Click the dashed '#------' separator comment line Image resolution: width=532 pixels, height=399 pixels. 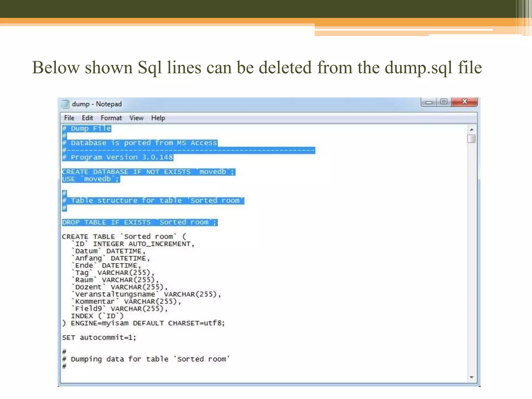tap(189, 150)
